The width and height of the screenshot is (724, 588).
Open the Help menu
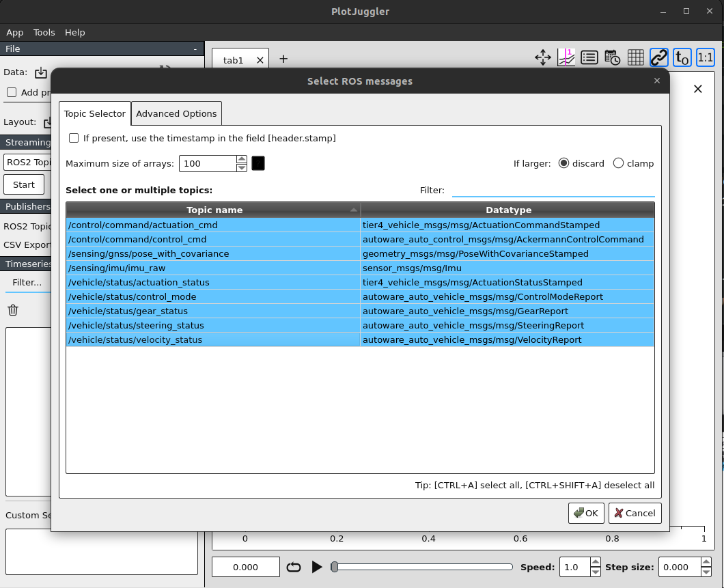point(75,32)
